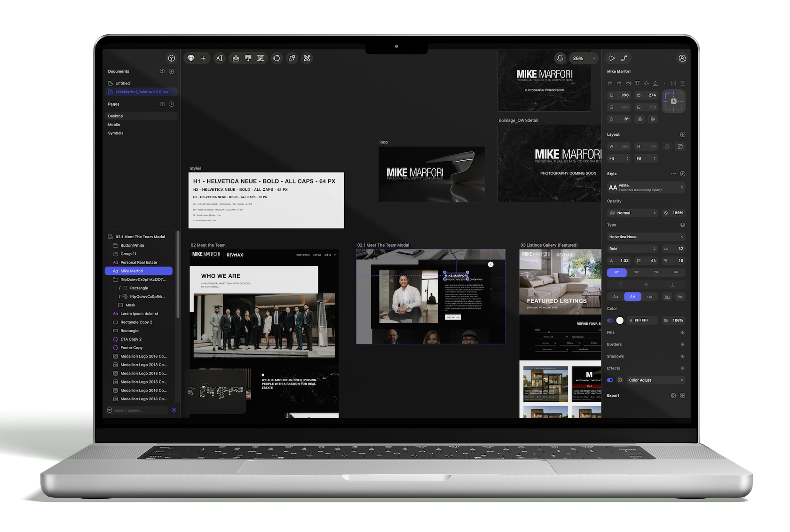Select the Untitled document
The height and width of the screenshot is (532, 790).
click(122, 83)
